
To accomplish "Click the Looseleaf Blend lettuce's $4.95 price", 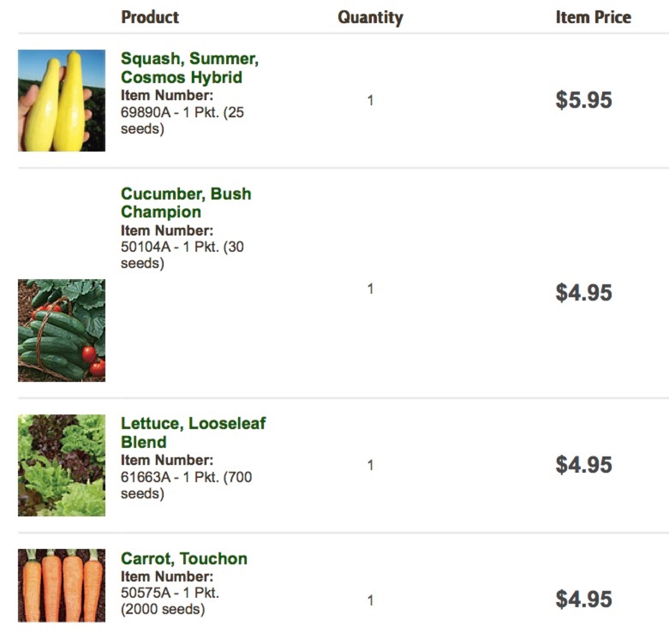I will pyautogui.click(x=584, y=465).
